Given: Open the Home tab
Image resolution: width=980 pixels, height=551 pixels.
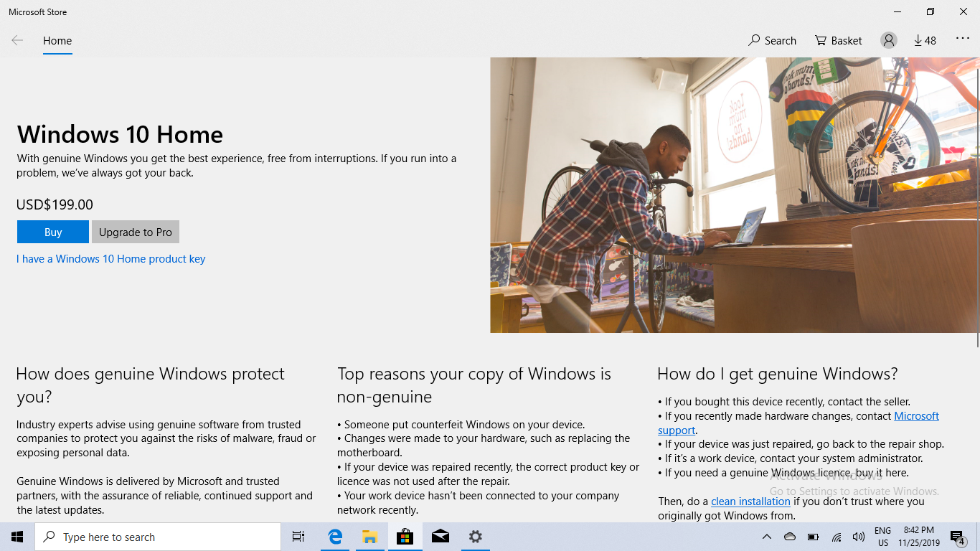Looking at the screenshot, I should point(57,41).
